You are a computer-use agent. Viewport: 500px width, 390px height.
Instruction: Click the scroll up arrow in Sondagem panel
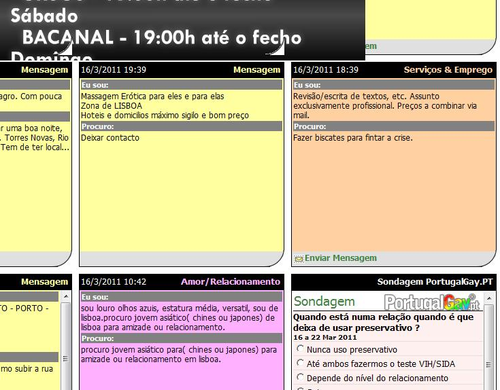[489, 298]
